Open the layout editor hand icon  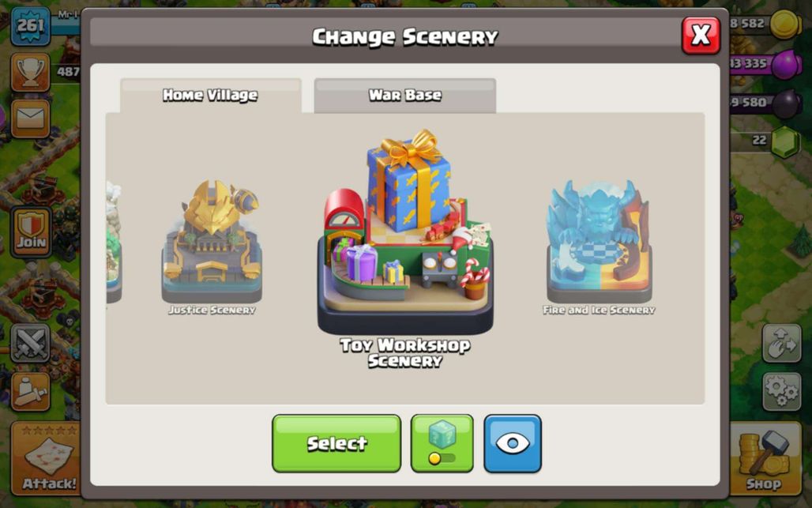782,343
